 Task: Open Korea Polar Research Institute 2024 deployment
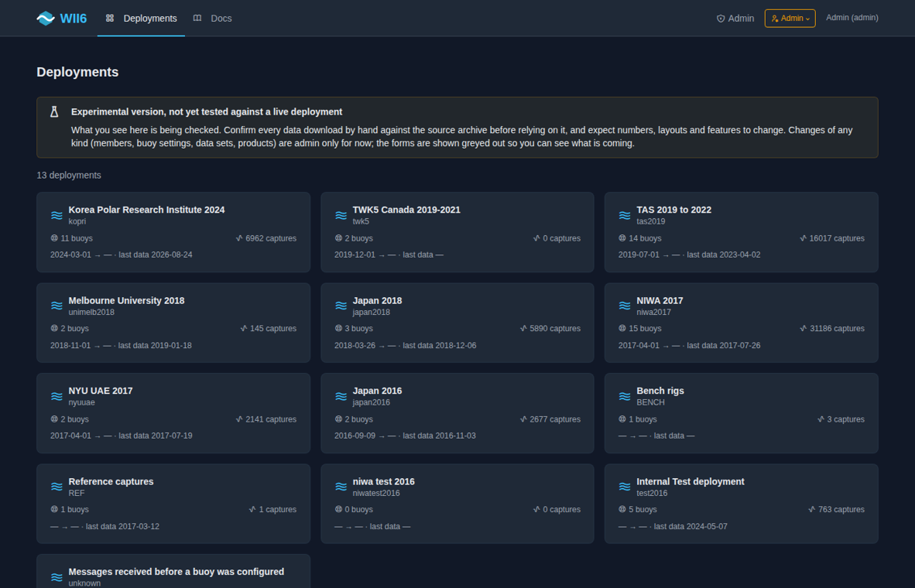(146, 210)
